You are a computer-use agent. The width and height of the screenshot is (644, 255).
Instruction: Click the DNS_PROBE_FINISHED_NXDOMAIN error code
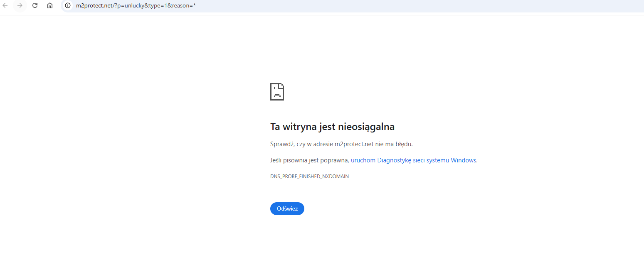pyautogui.click(x=309, y=177)
